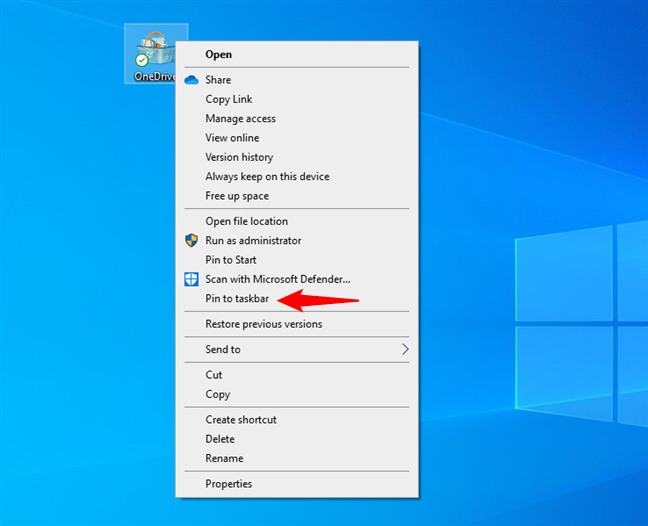Choose Always keep on this device
Image resolution: width=648 pixels, height=526 pixels.
tap(297, 176)
